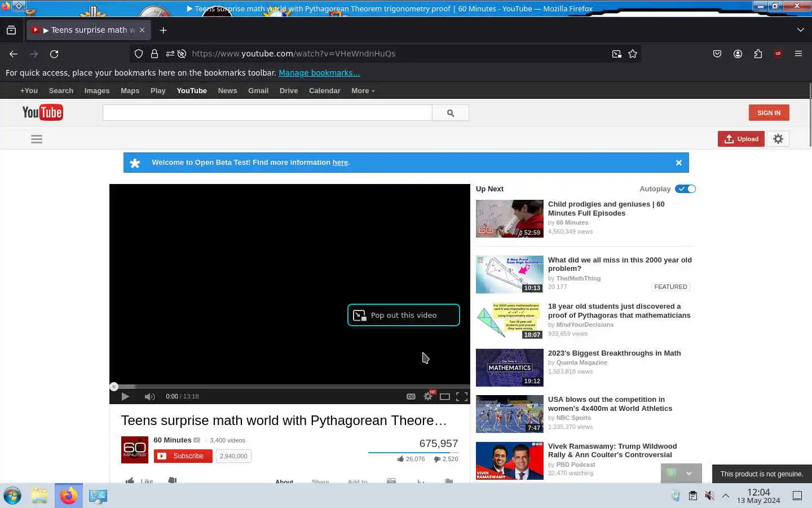The width and height of the screenshot is (812, 508).
Task: Bookmark this page with the star icon
Action: (x=633, y=54)
